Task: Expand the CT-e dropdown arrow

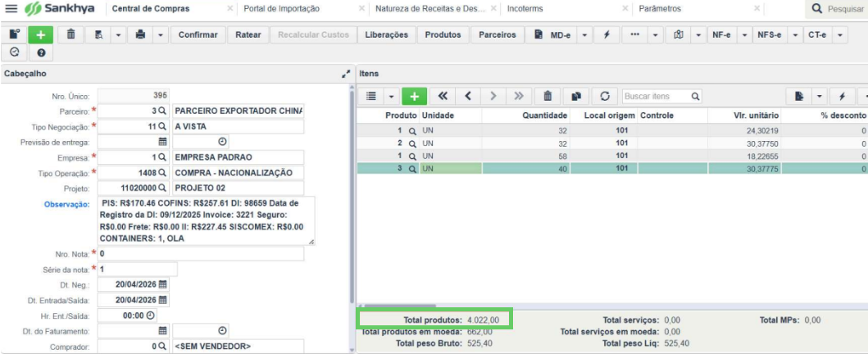Action: pyautogui.click(x=840, y=35)
